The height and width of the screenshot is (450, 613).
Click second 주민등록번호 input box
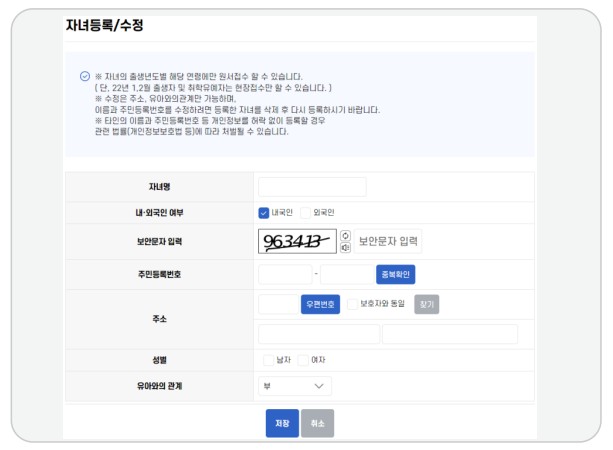[x=348, y=274]
